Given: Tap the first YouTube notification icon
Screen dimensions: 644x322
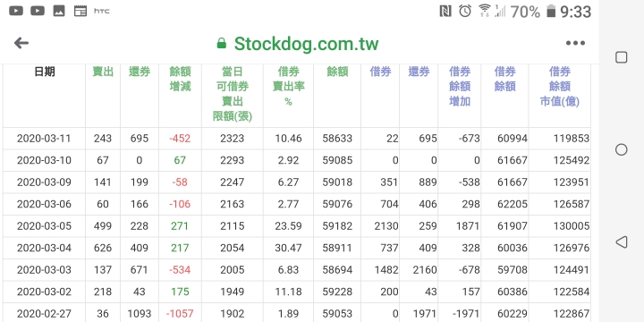Looking at the screenshot, I should (16, 11).
